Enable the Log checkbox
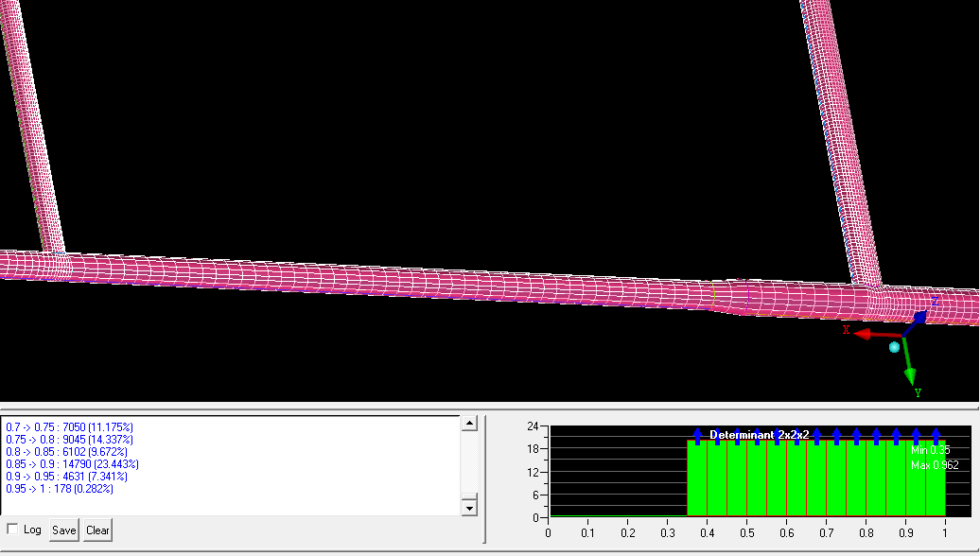The width and height of the screenshot is (980, 556). 12,530
